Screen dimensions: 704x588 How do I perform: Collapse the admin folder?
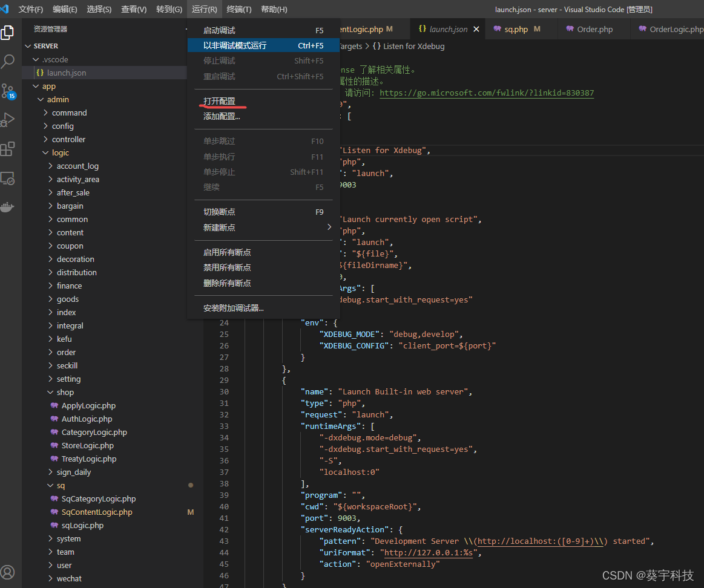coord(41,99)
